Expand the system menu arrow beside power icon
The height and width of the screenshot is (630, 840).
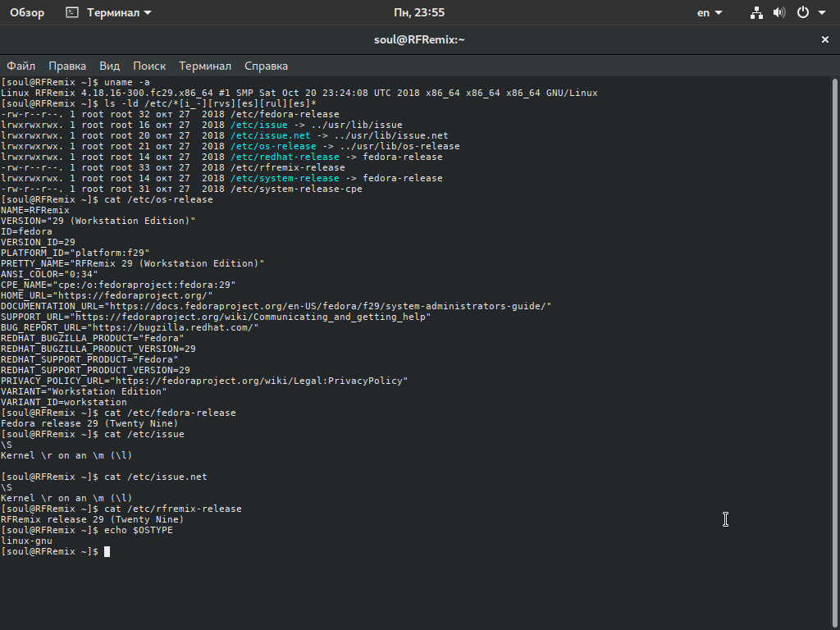(822, 13)
